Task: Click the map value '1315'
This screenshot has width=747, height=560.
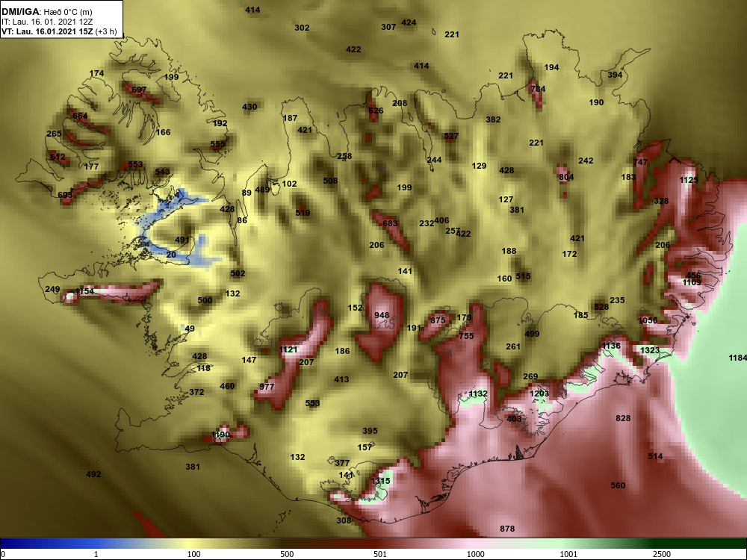Action: [380, 481]
